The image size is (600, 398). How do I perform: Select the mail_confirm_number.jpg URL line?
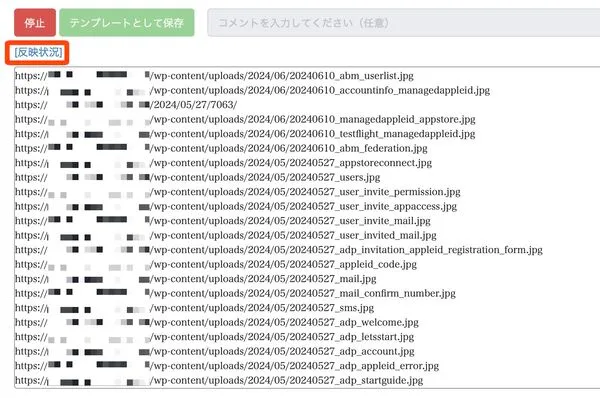235,294
